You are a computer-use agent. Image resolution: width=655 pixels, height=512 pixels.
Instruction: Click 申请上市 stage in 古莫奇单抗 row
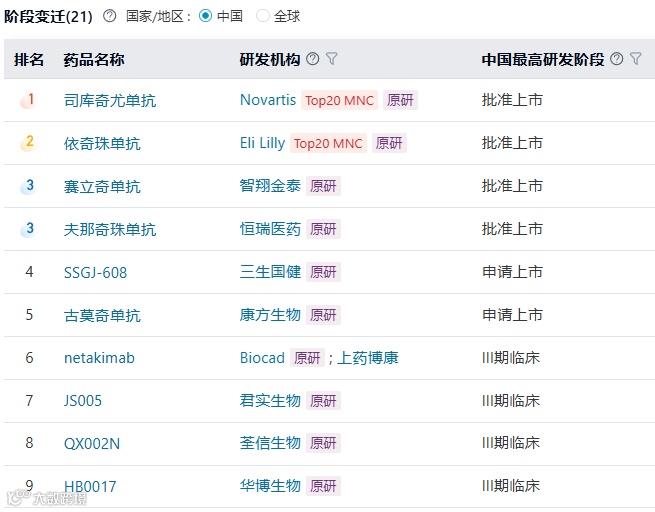[x=512, y=315]
